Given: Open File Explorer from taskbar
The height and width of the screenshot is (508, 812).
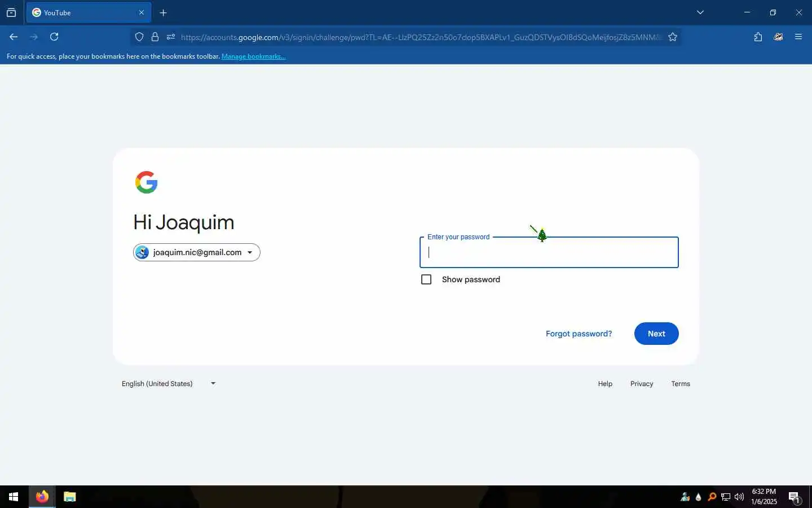Looking at the screenshot, I should (69, 497).
